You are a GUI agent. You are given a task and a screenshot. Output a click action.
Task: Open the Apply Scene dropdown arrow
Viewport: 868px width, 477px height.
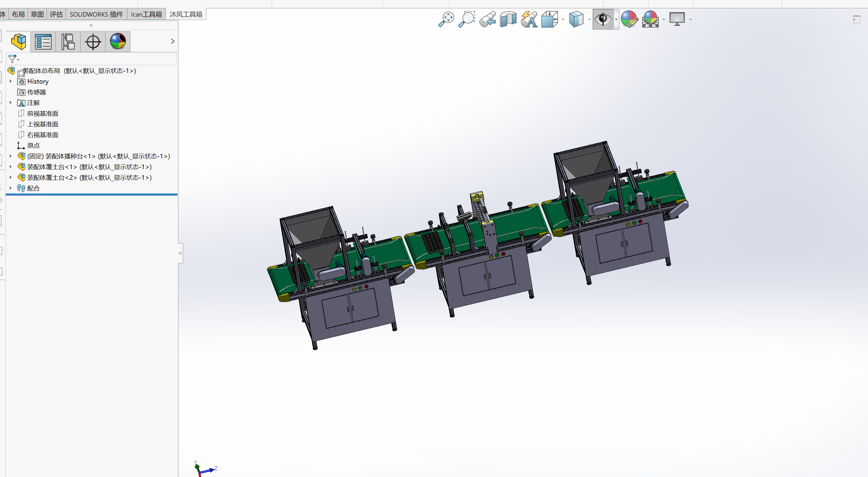pyautogui.click(x=664, y=20)
